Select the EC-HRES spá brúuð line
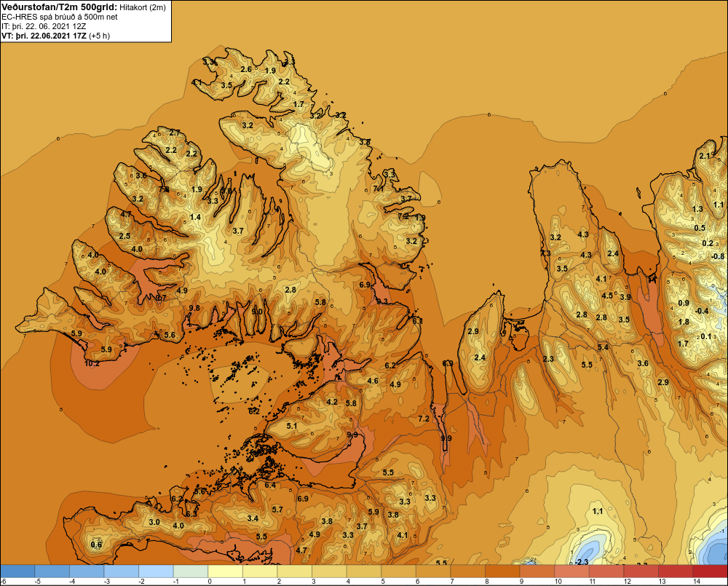The image size is (728, 586). [x=60, y=17]
